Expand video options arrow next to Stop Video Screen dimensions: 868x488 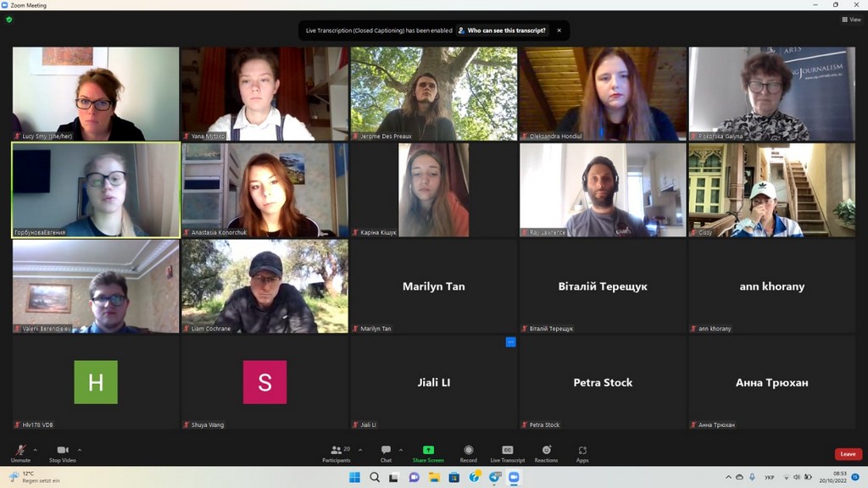pos(80,450)
